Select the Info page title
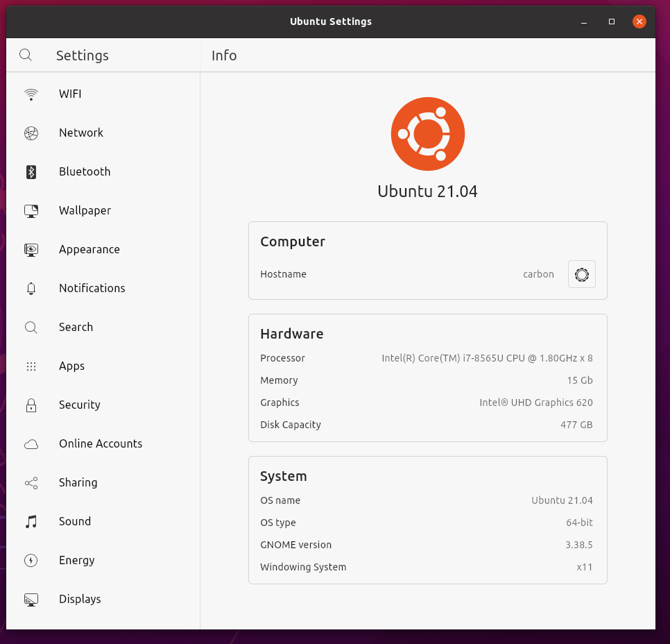670x644 pixels. tap(223, 55)
